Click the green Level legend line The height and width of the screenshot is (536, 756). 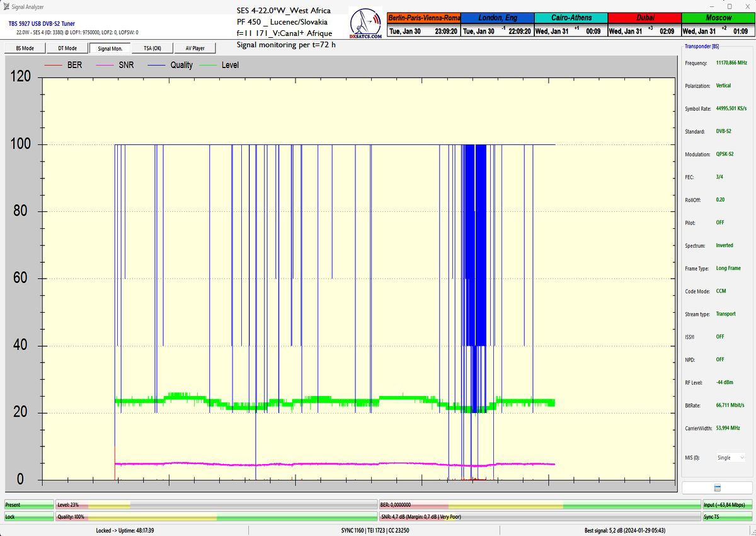click(x=209, y=65)
